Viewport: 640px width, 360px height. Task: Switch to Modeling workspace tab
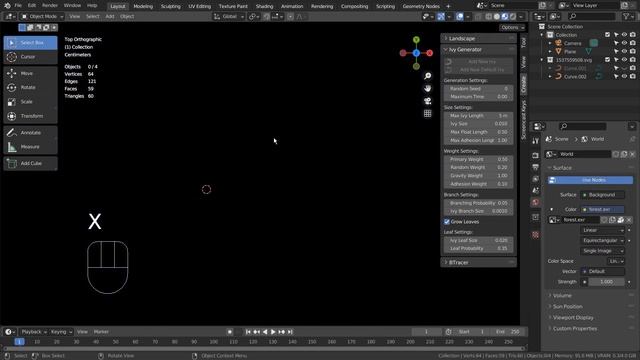pos(143,6)
